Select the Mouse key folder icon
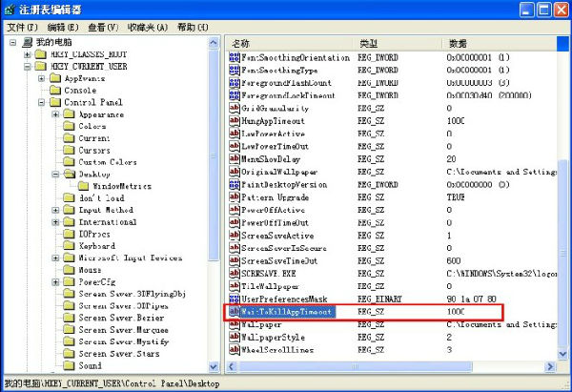The height and width of the screenshot is (392, 572). tap(70, 270)
